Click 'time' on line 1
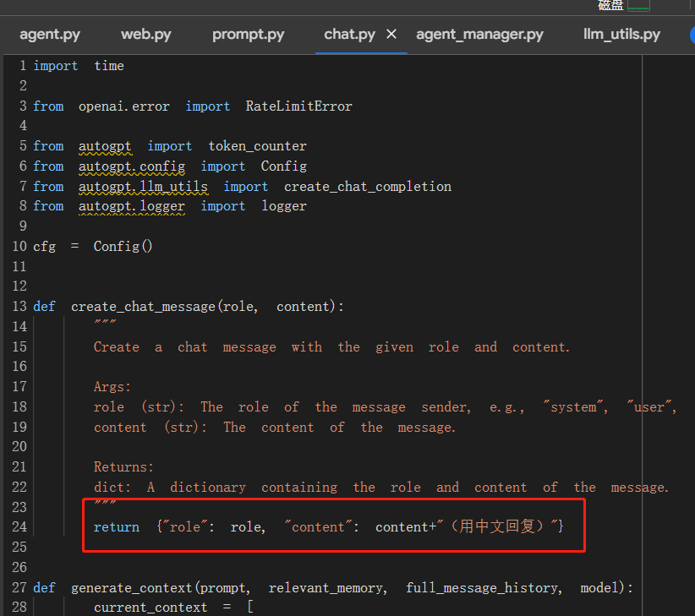The image size is (695, 616). 108,66
